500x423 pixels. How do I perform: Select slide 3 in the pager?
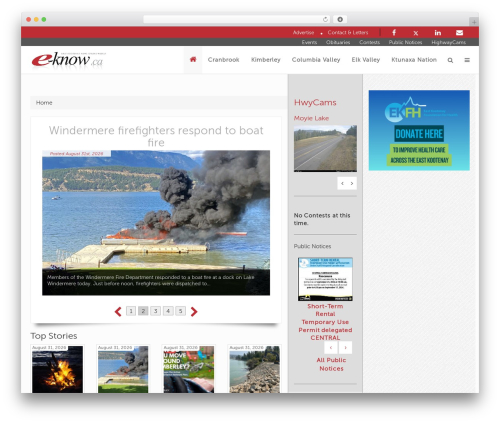[x=155, y=311]
